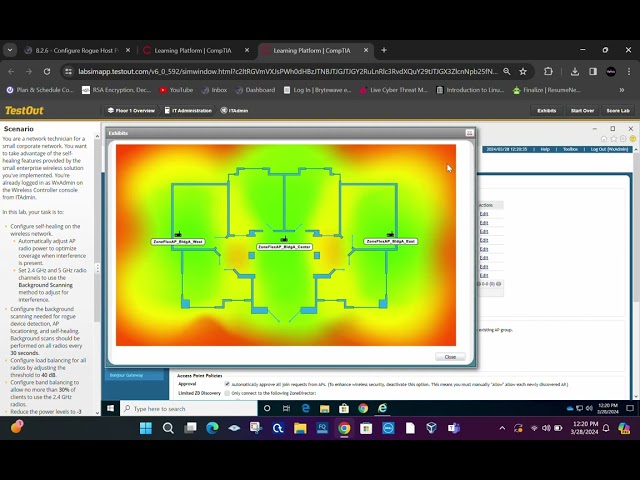Click the Score Lab button
The image size is (640, 480).
tap(617, 110)
